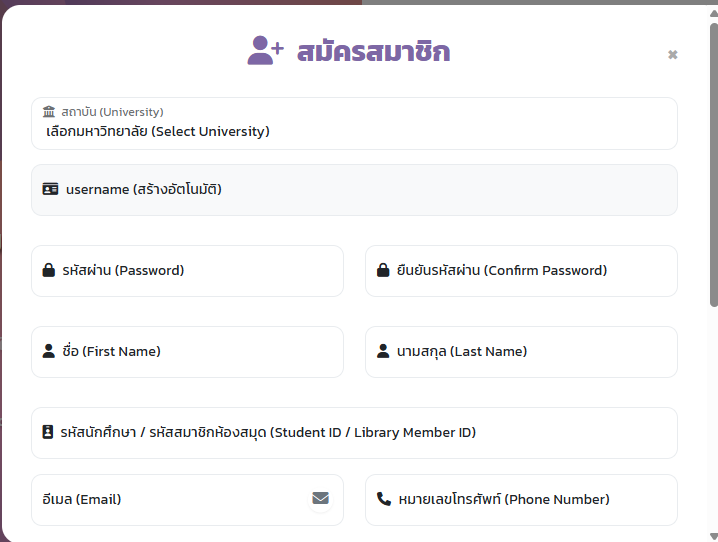Close the registration dialog with the X
The image size is (718, 542).
coord(673,54)
